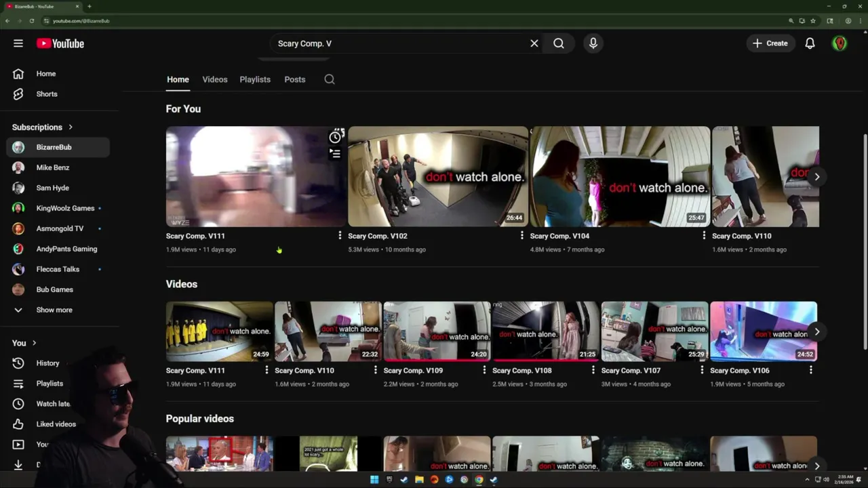This screenshot has width=868, height=488.
Task: Open Watch later in the sidebar
Action: pyautogui.click(x=58, y=404)
